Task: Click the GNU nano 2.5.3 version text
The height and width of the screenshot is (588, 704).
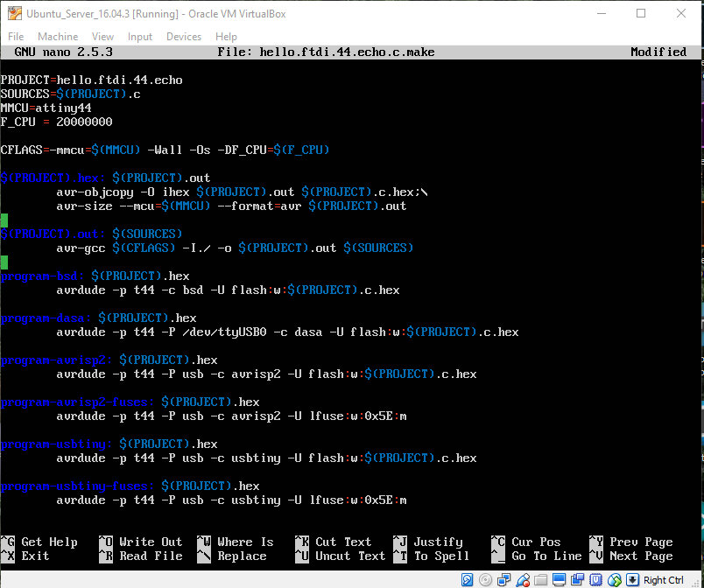Action: (63, 52)
